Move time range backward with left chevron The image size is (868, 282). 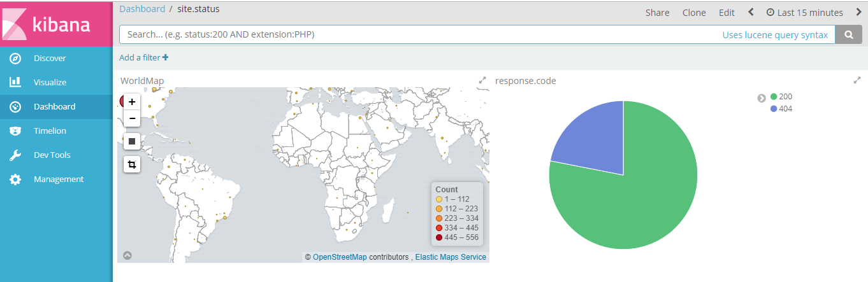[x=751, y=12]
